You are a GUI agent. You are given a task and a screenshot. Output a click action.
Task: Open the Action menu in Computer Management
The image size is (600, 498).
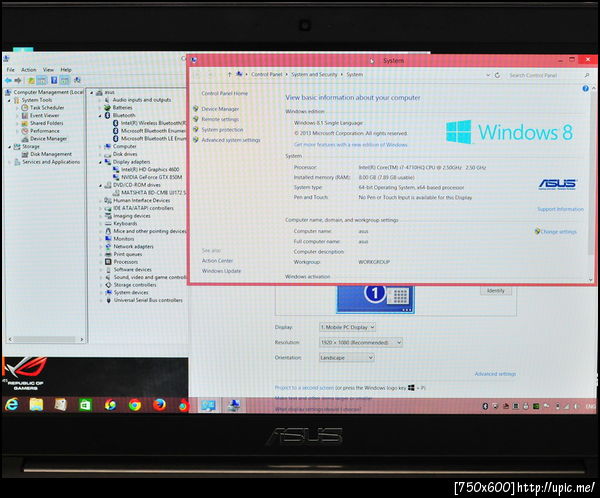(x=29, y=70)
